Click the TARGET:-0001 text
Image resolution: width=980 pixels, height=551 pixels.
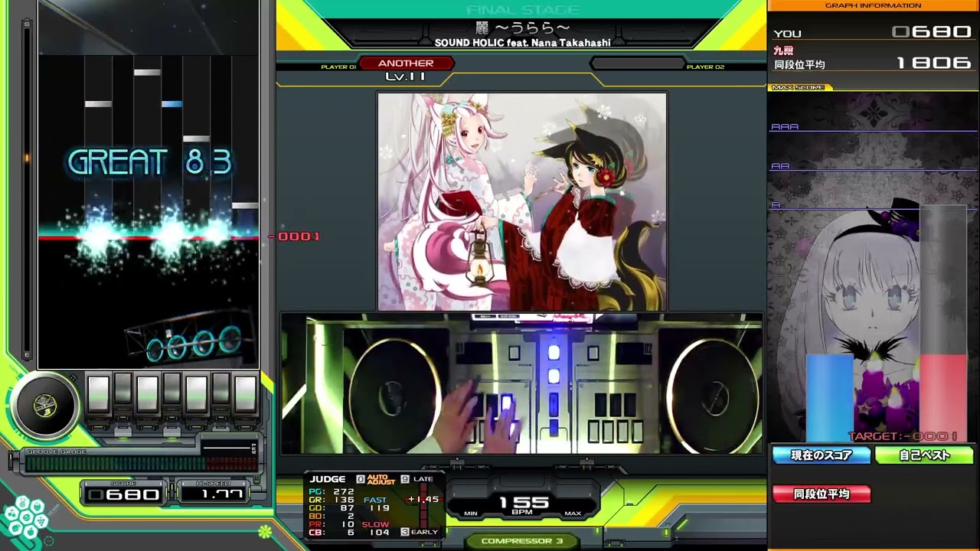(x=903, y=436)
